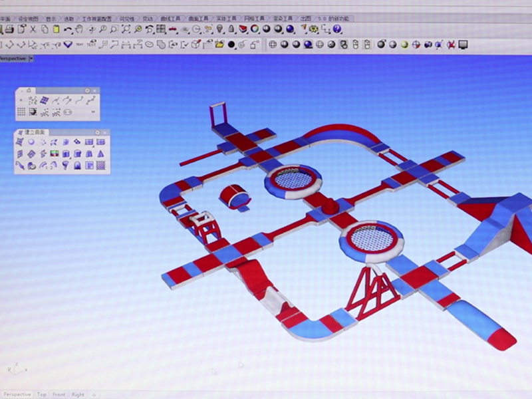This screenshot has width=532, height=399.
Task: Open the blue question mark help icon
Action: [337, 29]
